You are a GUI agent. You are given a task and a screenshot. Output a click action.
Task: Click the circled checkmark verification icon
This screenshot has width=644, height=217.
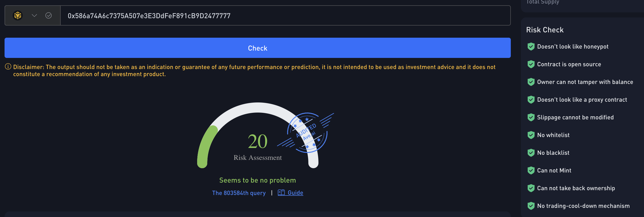[49, 16]
